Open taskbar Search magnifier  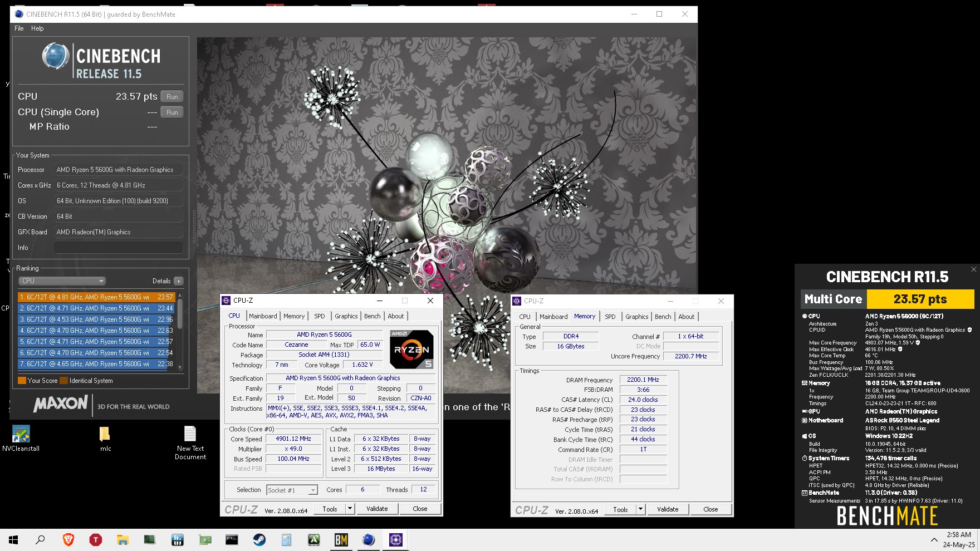point(40,539)
